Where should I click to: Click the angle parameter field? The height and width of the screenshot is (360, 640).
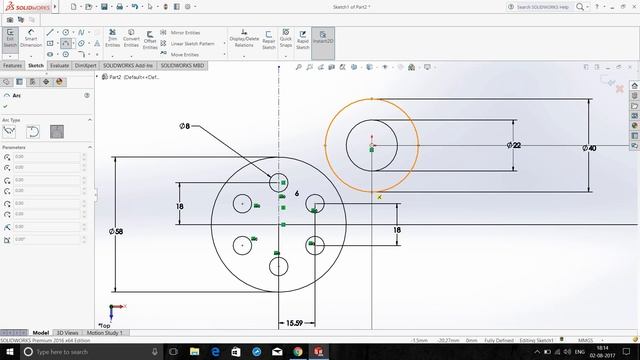point(47,240)
